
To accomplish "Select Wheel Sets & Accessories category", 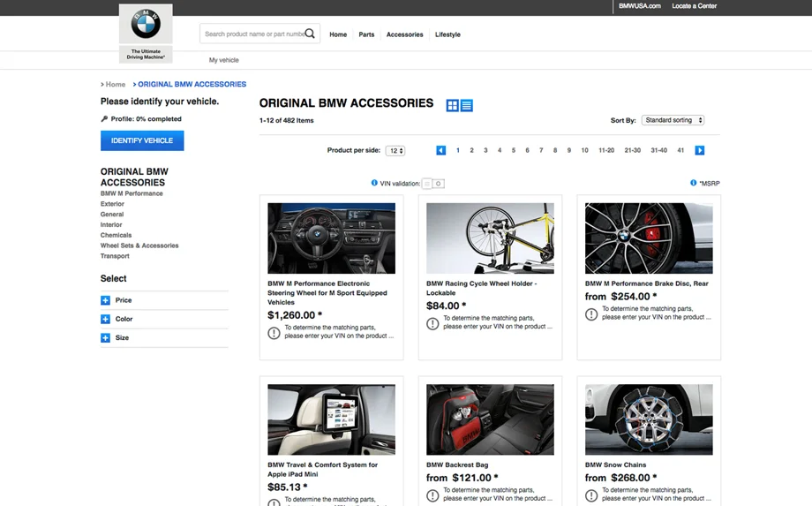I will click(139, 245).
